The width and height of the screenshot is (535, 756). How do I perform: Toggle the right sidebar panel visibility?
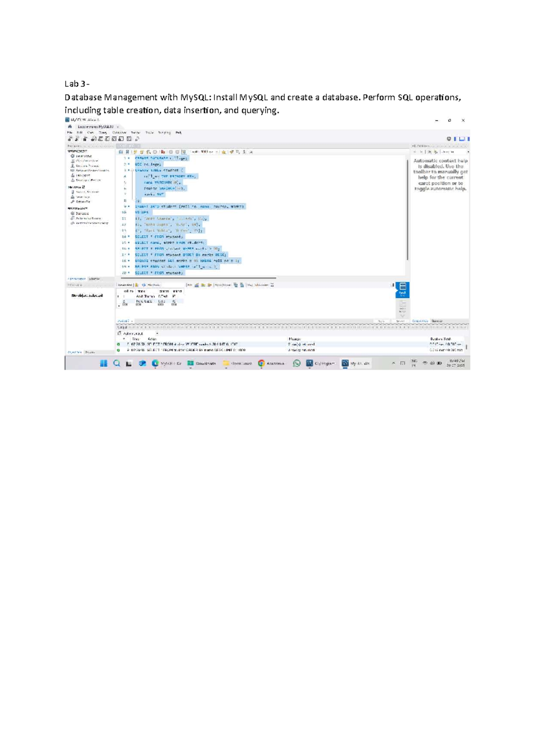click(468, 139)
